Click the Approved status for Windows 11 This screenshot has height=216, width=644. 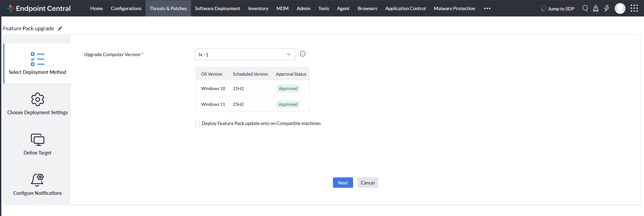288,104
